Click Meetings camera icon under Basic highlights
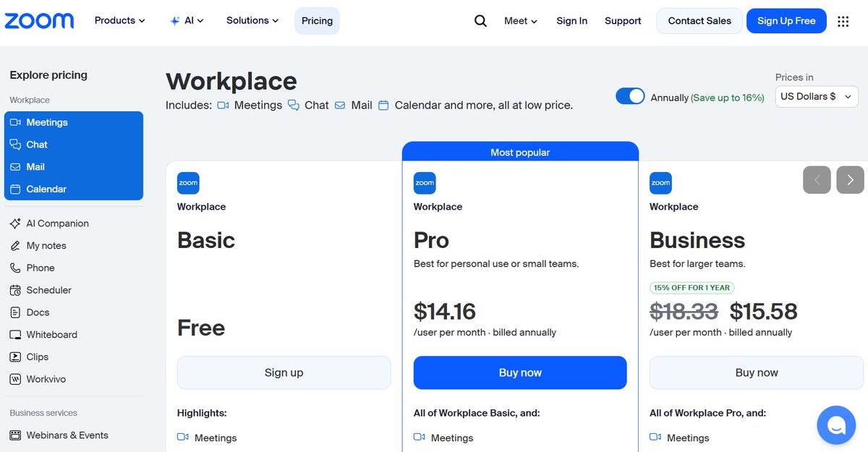The width and height of the screenshot is (868, 452). (x=183, y=438)
